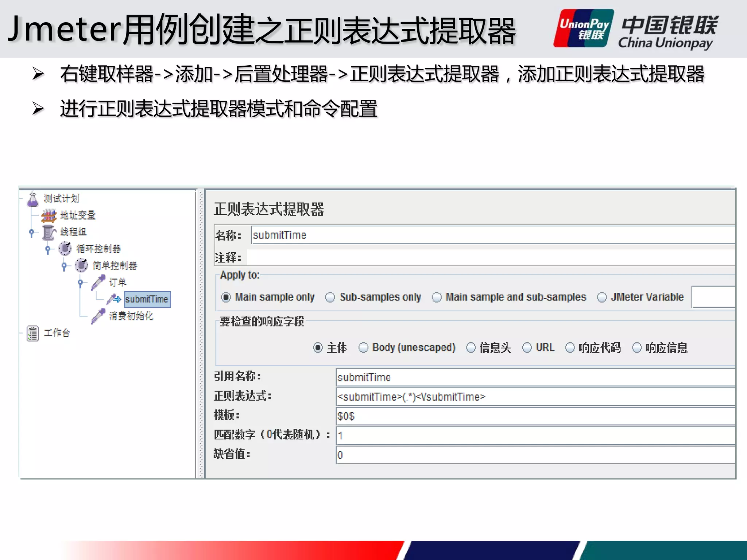The width and height of the screenshot is (747, 560).
Task: Select the 工作台 tree node
Action: [57, 333]
